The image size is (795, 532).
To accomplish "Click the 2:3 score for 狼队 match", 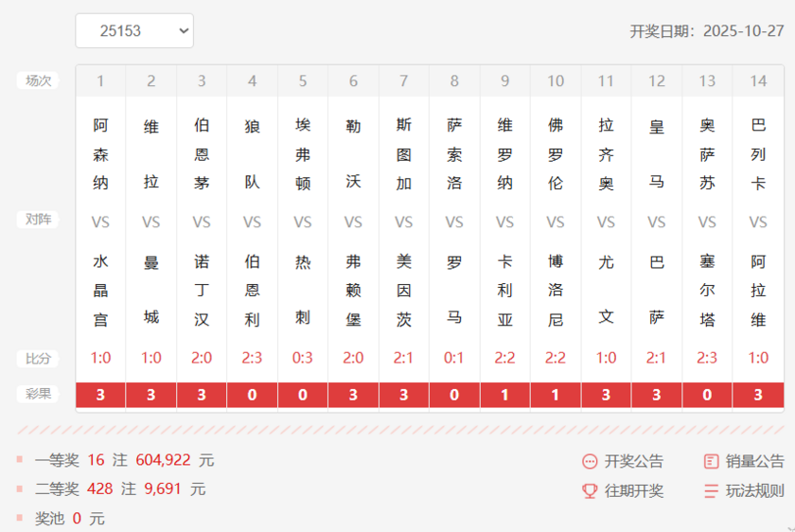I will [x=252, y=358].
